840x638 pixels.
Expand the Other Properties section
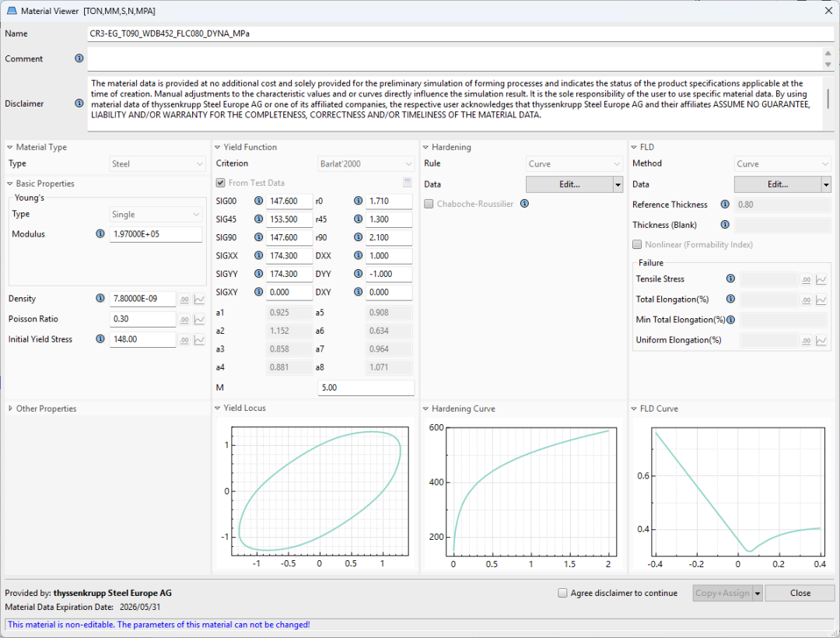tap(10, 408)
